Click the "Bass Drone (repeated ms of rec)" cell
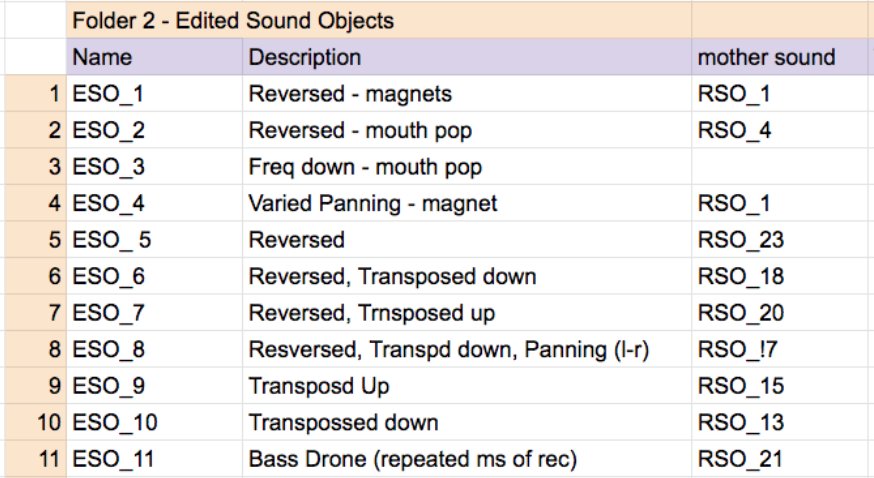Image resolution: width=874 pixels, height=478 pixels. click(x=466, y=459)
